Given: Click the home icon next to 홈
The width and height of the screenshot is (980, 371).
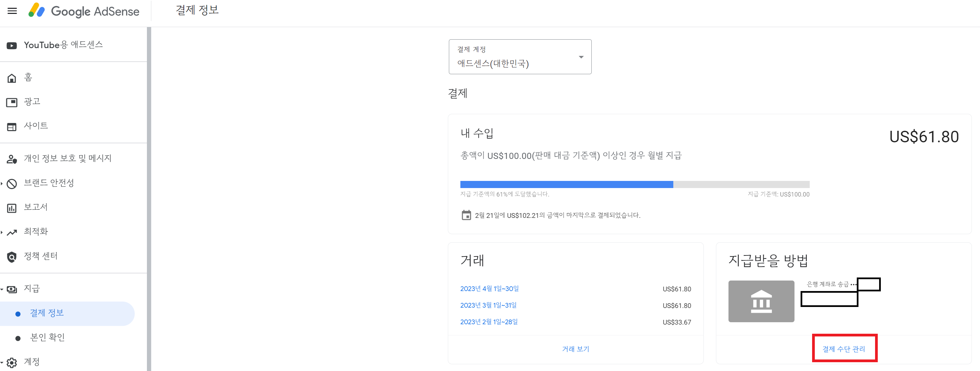Looking at the screenshot, I should [x=12, y=78].
